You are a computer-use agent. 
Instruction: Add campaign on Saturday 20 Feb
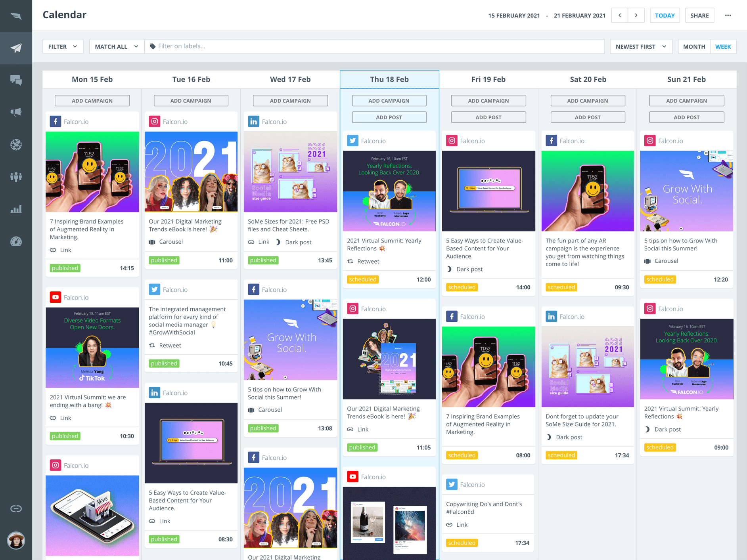pyautogui.click(x=588, y=101)
